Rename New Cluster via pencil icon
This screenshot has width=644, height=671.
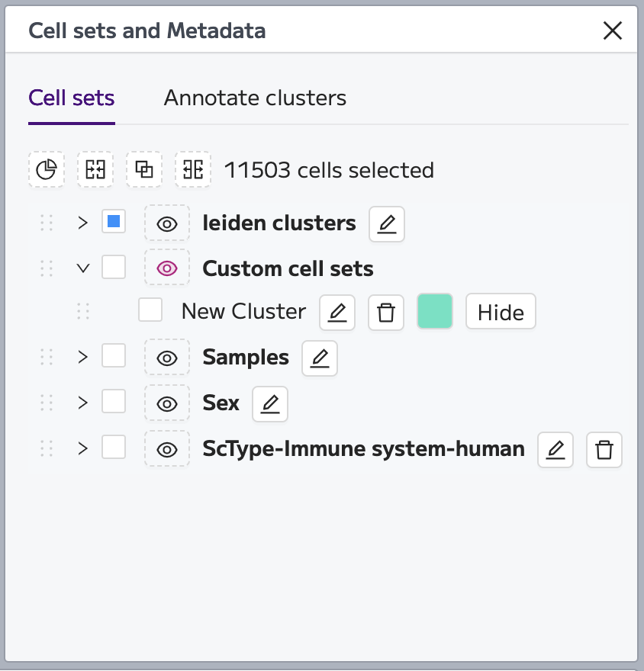coord(337,313)
